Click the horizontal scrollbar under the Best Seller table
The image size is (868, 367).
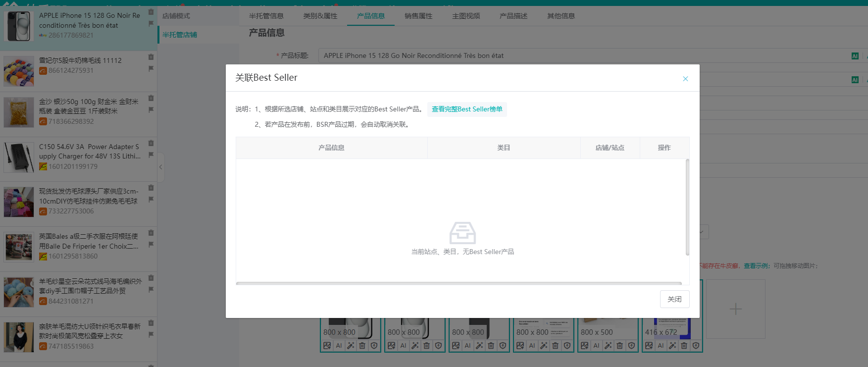click(x=459, y=283)
